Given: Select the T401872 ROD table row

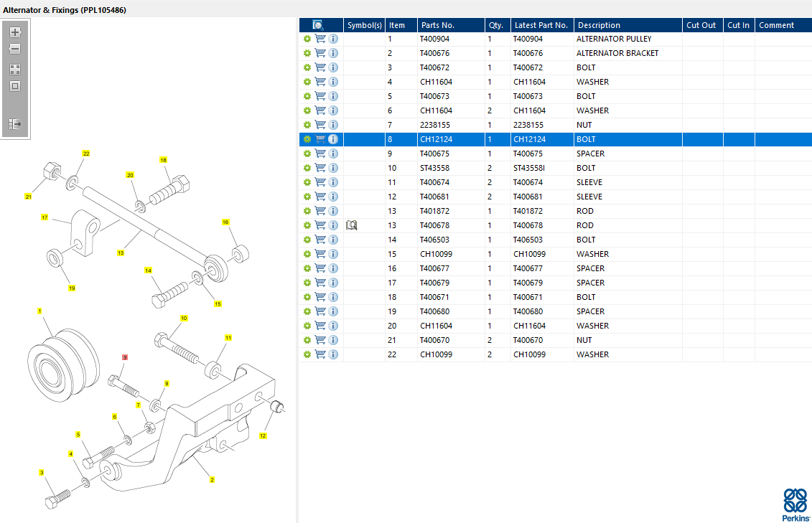Looking at the screenshot, I should tap(555, 211).
